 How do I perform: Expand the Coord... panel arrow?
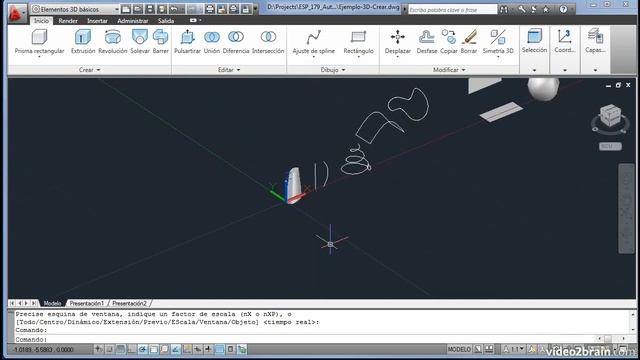tap(565, 71)
